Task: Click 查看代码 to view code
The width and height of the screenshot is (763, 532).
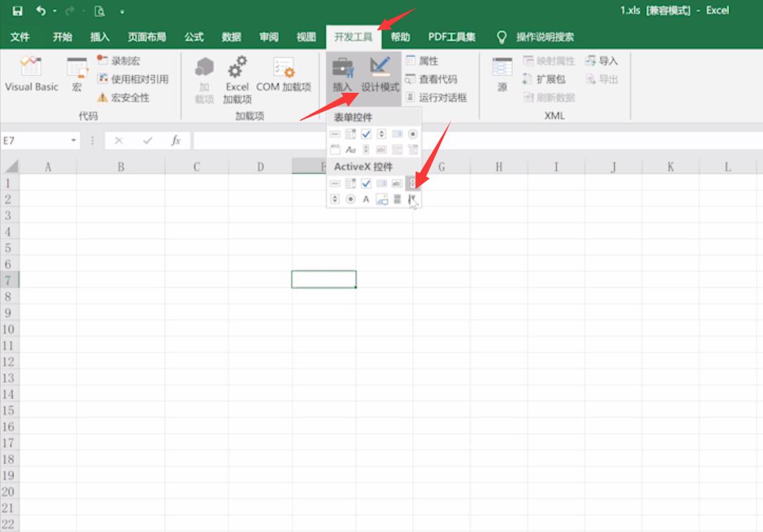Action: pos(431,79)
